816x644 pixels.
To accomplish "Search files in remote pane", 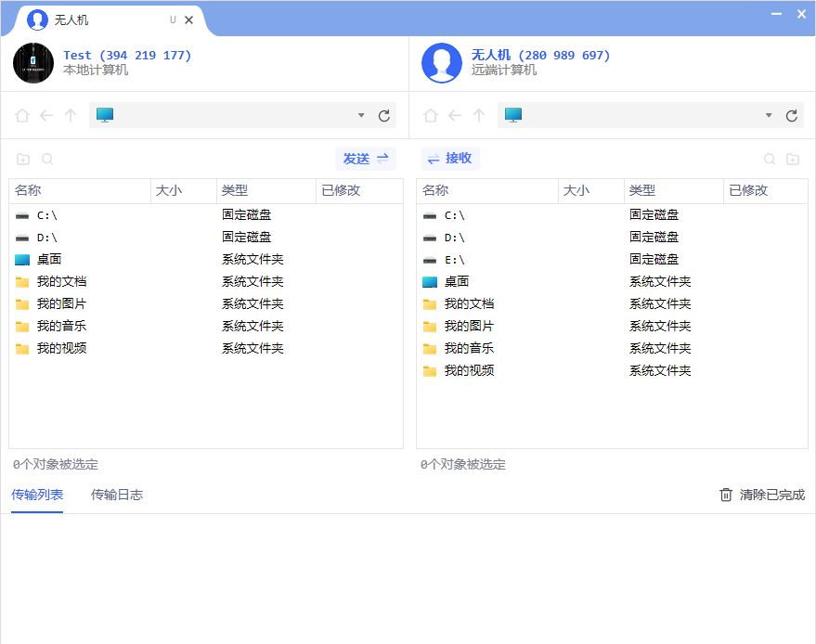I will [770, 160].
